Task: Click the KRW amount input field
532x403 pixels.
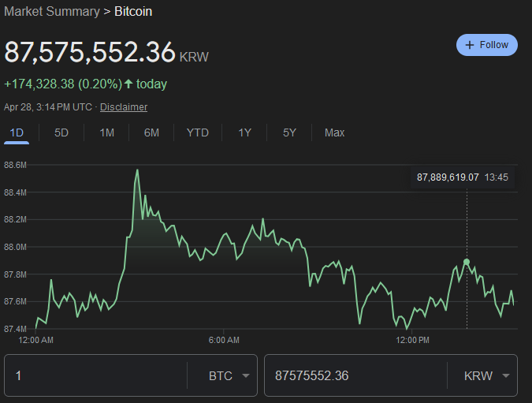Action: point(355,375)
